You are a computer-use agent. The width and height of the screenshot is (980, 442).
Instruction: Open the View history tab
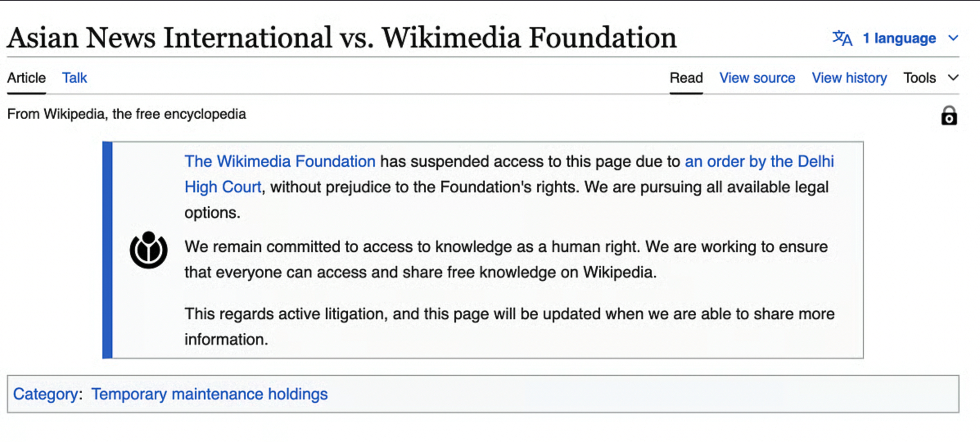(x=849, y=78)
